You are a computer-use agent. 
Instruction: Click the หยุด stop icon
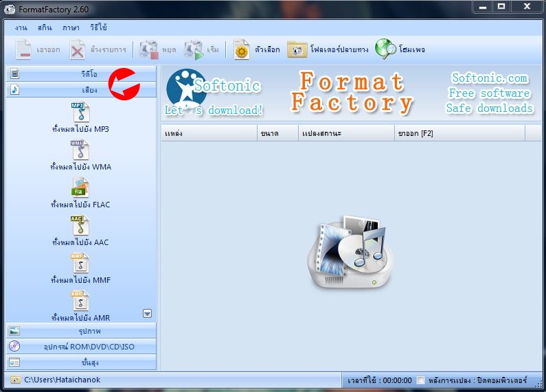click(148, 49)
